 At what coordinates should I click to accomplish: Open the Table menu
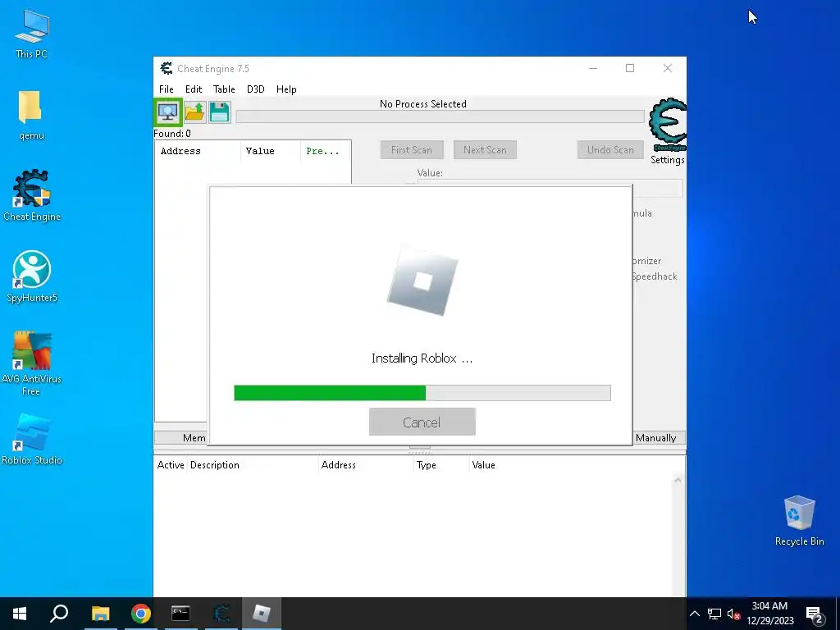click(224, 89)
